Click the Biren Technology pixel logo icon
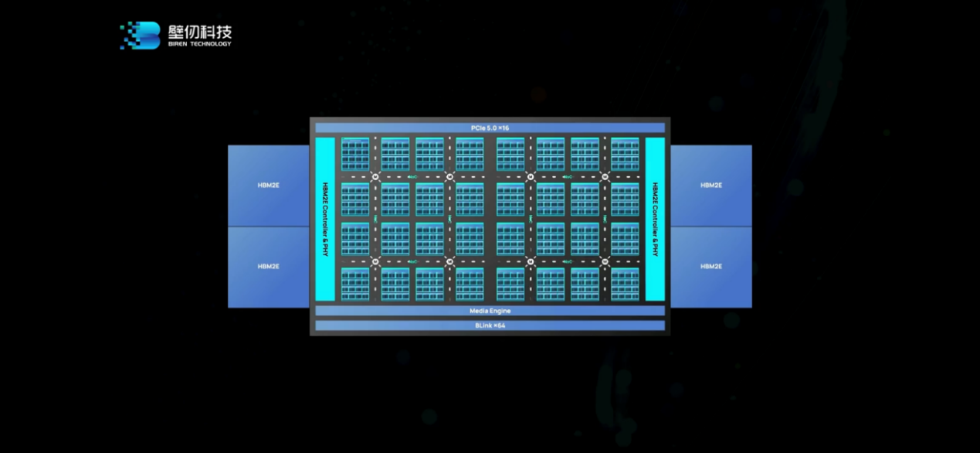980x453 pixels. click(140, 36)
